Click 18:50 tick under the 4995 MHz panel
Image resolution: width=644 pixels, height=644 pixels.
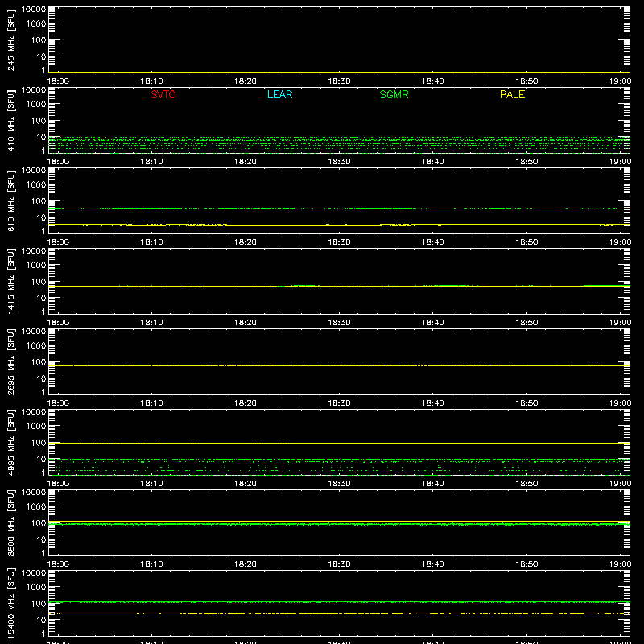click(x=526, y=484)
